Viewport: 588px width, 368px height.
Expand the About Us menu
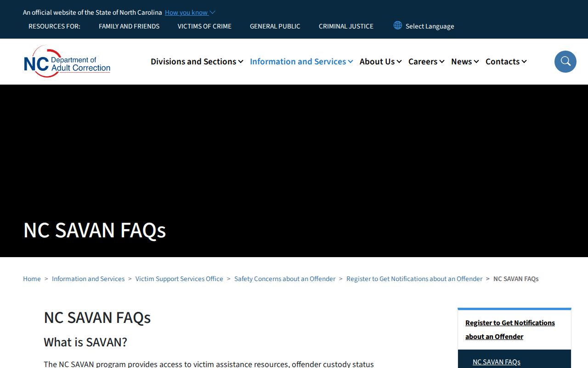coord(380,62)
